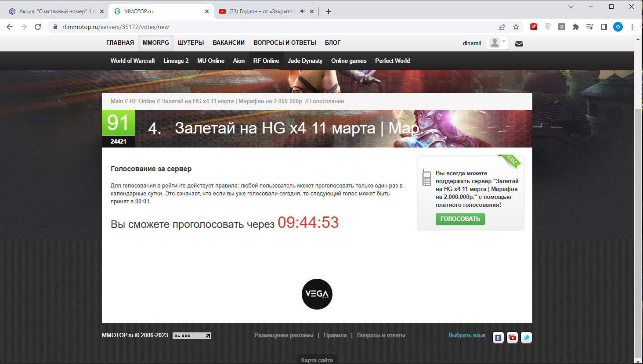
Task: Open the Chrome profile avatar
Action: tap(618, 27)
